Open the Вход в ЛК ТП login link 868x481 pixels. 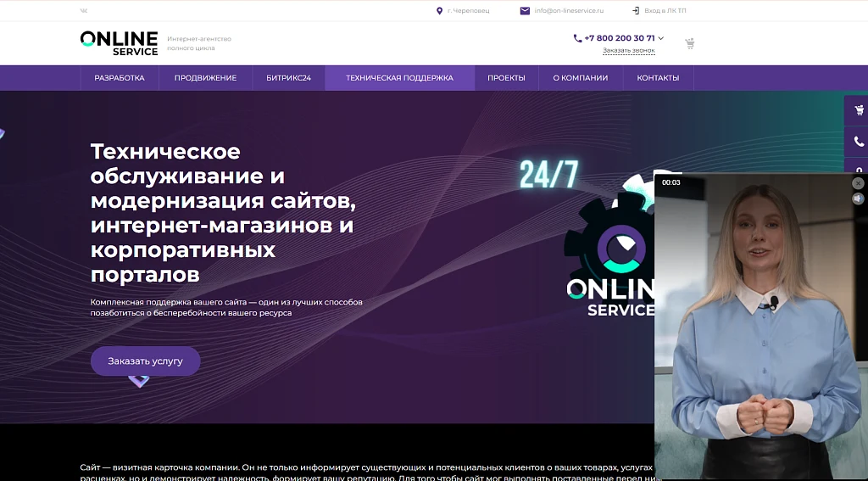tap(665, 10)
